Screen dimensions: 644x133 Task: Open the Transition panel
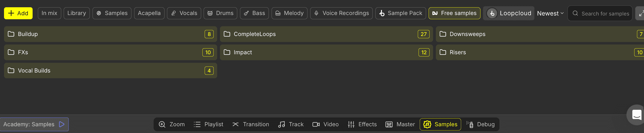point(251,124)
